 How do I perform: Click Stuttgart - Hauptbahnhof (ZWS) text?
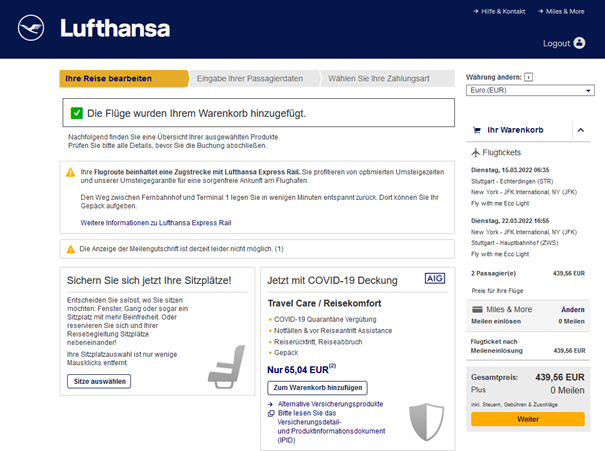coord(514,243)
